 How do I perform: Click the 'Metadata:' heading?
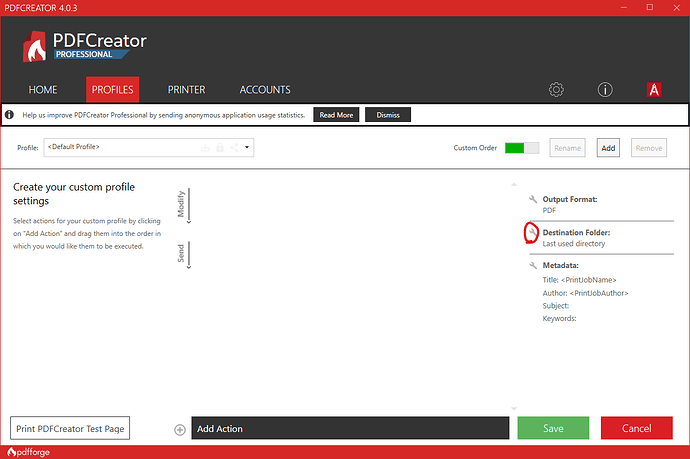pos(561,265)
